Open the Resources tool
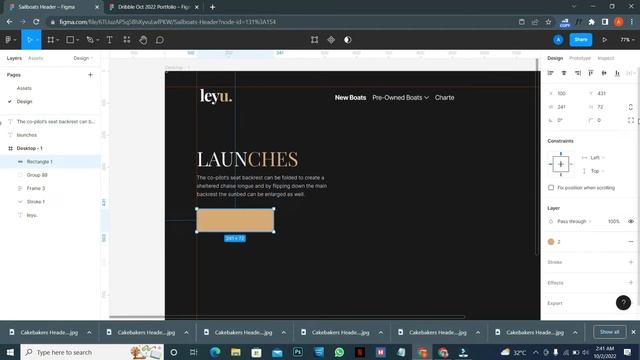The image size is (640, 360). coord(127,40)
